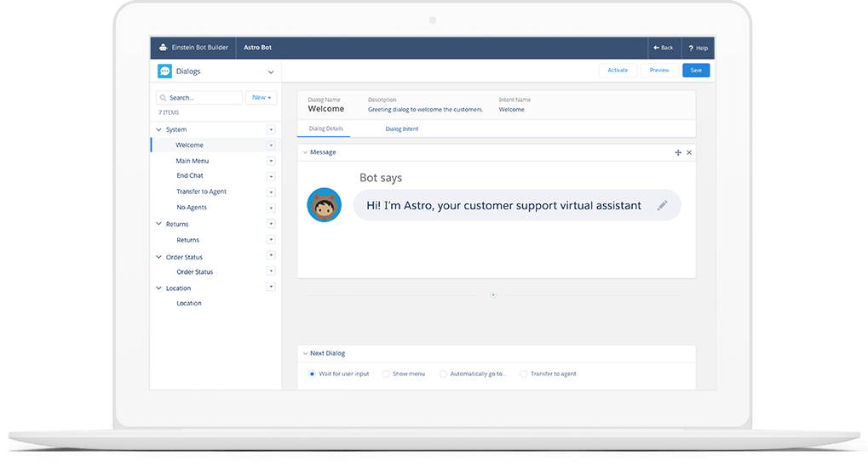The width and height of the screenshot is (868, 468).
Task: Switch to the Dialog Details tab
Action: (x=325, y=128)
